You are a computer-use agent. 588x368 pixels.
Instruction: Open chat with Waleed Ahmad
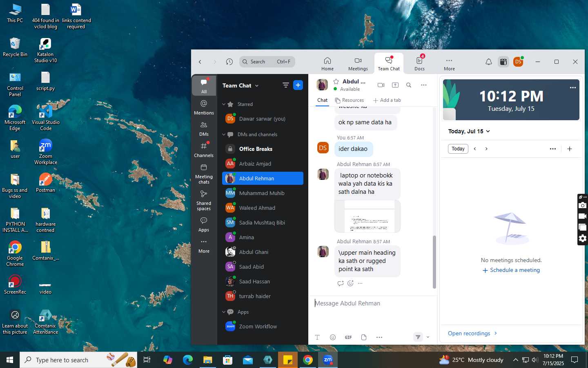point(263,208)
